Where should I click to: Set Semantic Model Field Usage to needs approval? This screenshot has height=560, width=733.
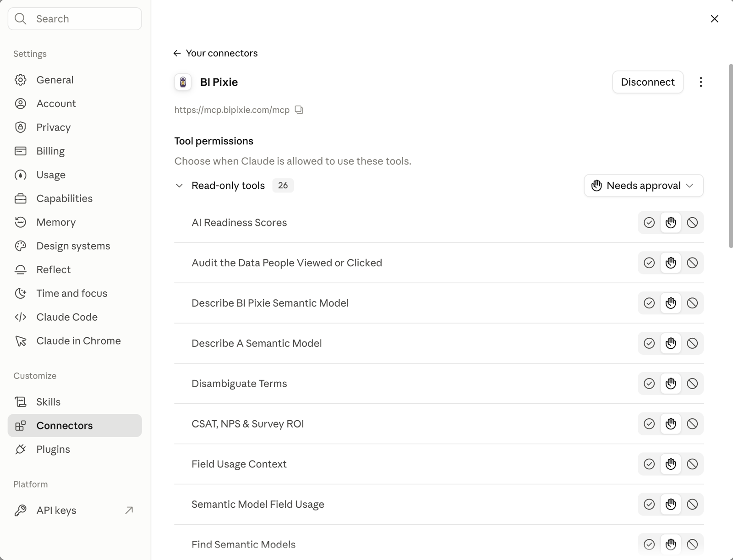coord(671,504)
